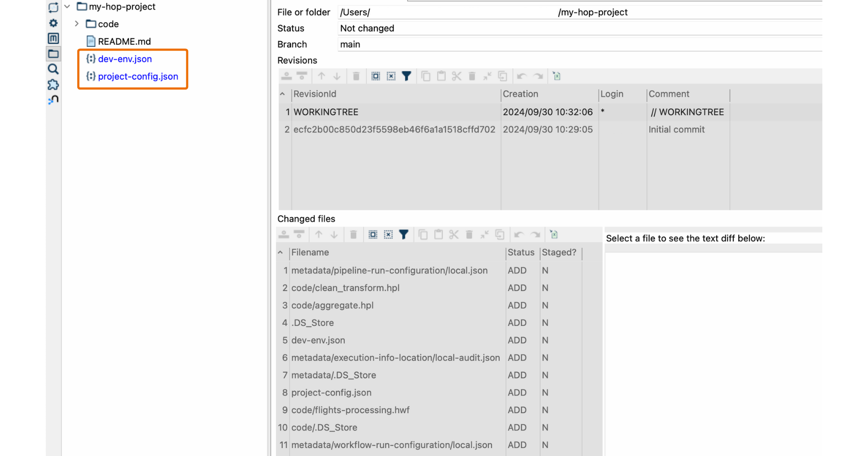Open project-config.json from the project tree
This screenshot has height=456, width=868.
(138, 76)
